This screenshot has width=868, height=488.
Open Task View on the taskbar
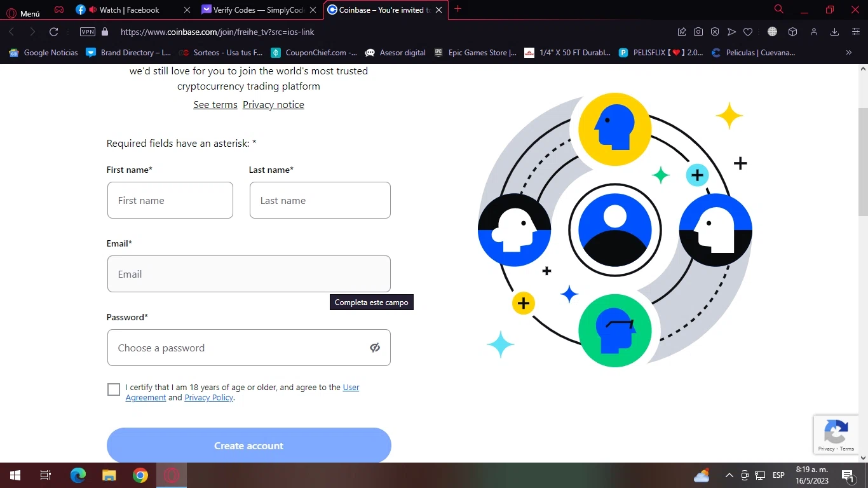coord(46,475)
